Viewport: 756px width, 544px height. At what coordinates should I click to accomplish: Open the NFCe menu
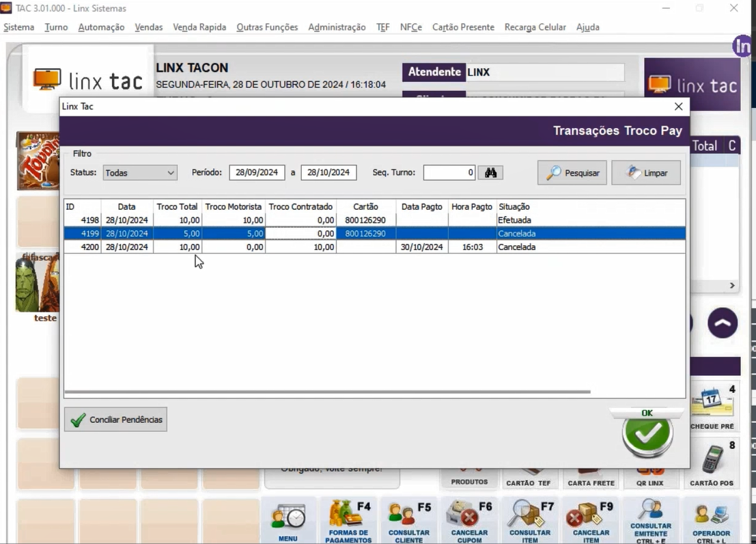pyautogui.click(x=411, y=27)
